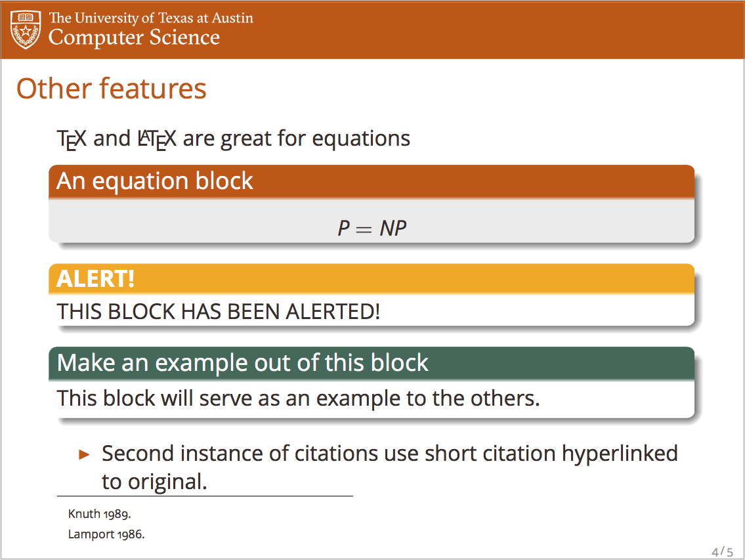Click the 'to original.' line of bullet
The height and width of the screenshot is (560, 745).
(154, 482)
